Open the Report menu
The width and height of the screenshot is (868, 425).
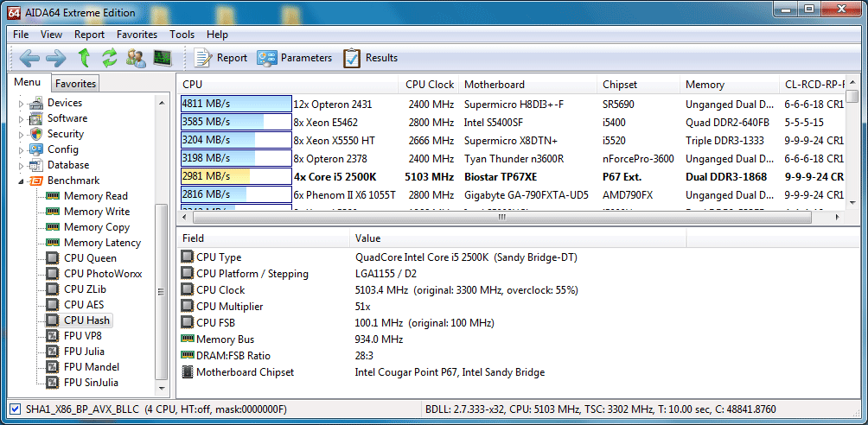click(x=90, y=35)
